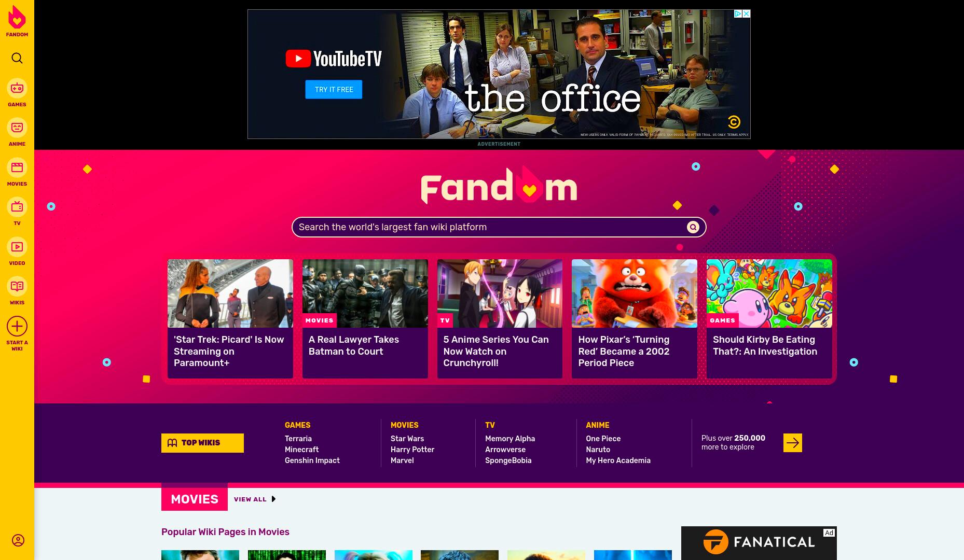964x560 pixels.
Task: Open the Video play icon
Action: tap(17, 247)
